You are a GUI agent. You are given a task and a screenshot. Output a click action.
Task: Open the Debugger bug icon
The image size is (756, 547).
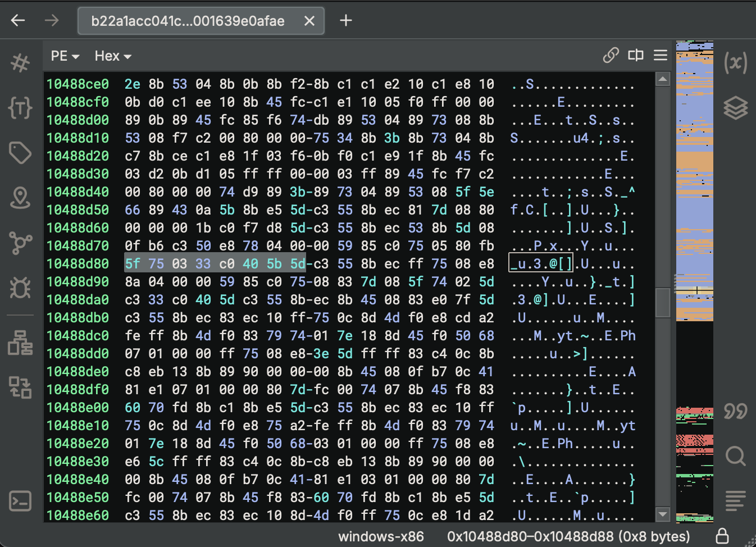point(20,288)
